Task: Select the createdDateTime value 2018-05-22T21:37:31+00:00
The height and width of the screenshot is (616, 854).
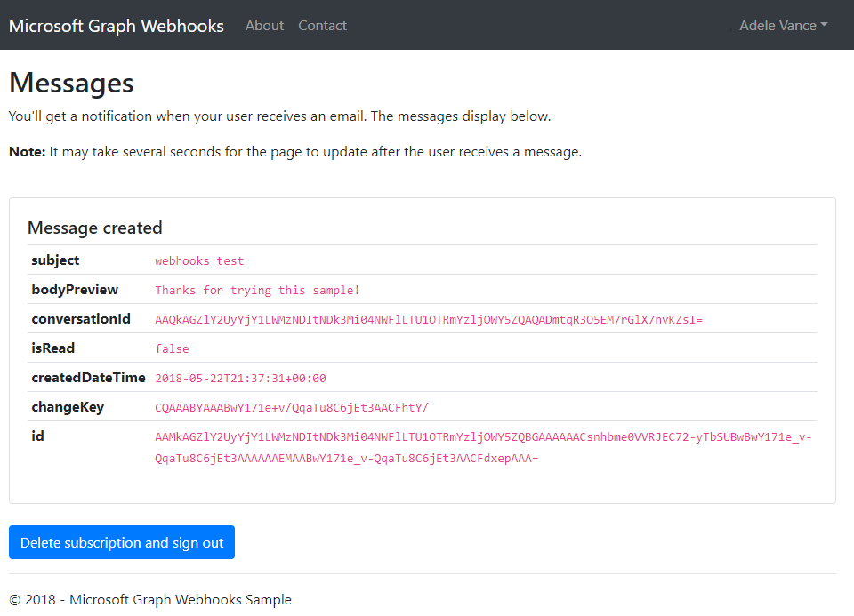Action: tap(240, 378)
